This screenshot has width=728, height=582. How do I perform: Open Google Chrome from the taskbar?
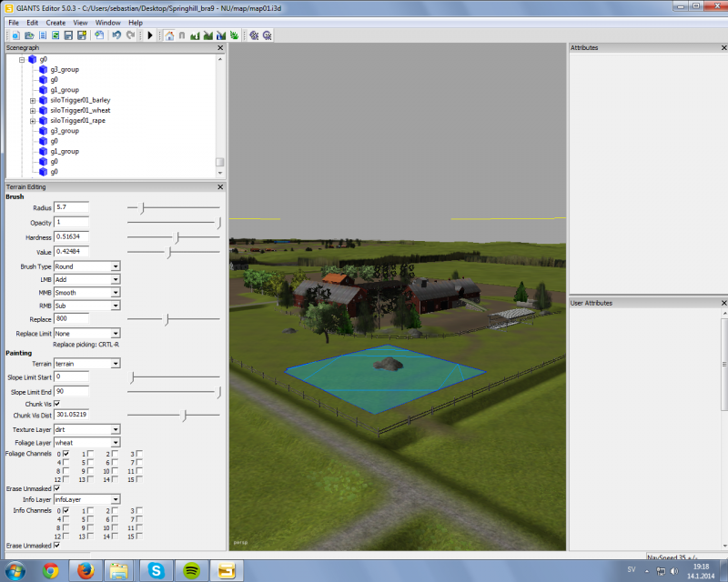(51, 570)
